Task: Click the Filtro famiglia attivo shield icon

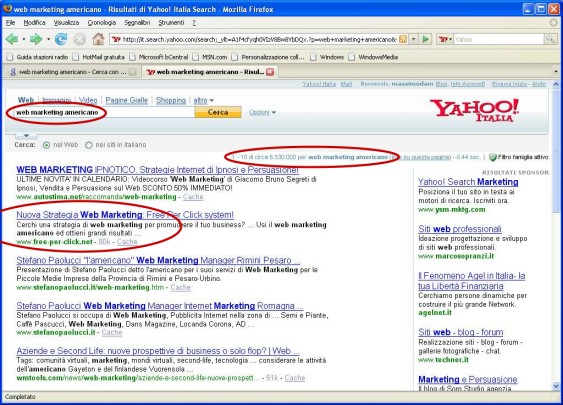Action: coord(493,157)
